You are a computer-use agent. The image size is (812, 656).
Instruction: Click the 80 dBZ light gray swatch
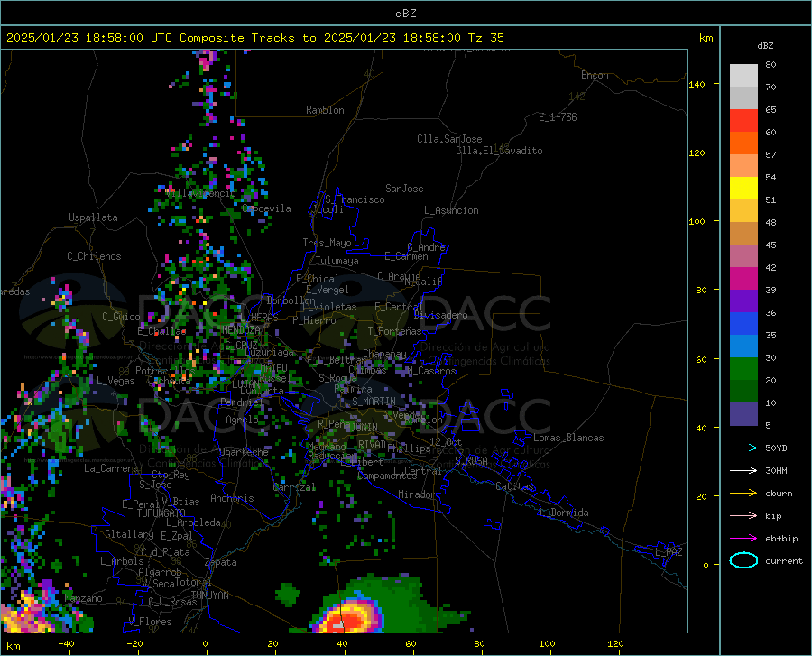click(743, 75)
